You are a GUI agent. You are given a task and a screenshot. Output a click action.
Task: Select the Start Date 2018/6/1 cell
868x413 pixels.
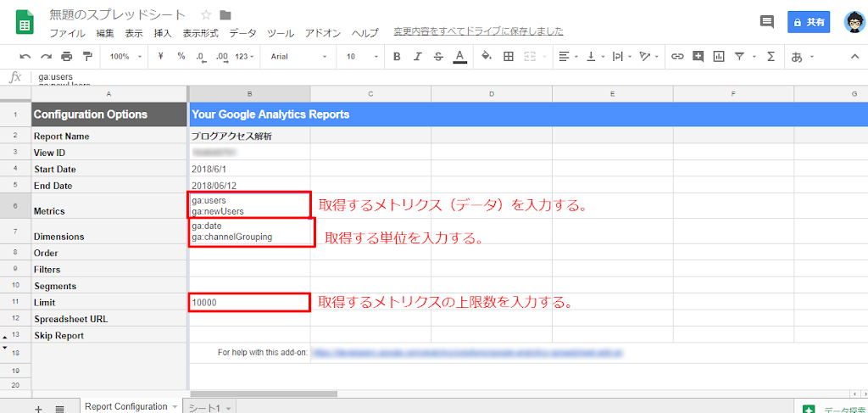coord(249,169)
